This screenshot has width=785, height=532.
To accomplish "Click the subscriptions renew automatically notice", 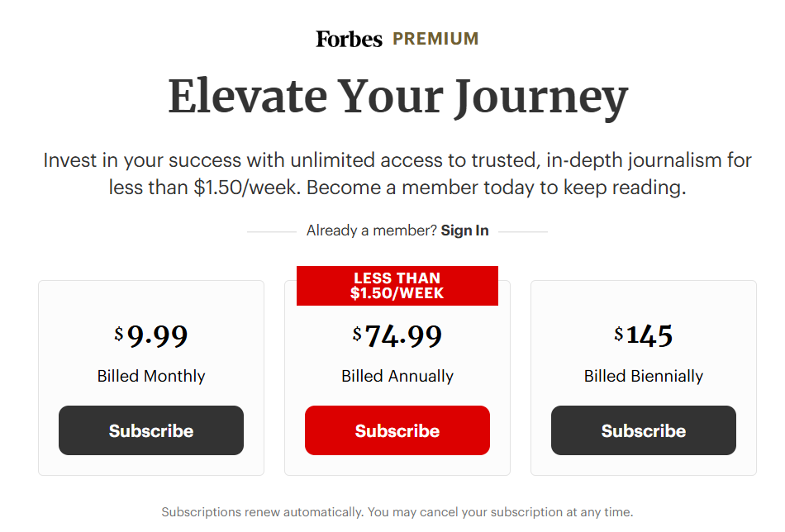I will tap(397, 512).
